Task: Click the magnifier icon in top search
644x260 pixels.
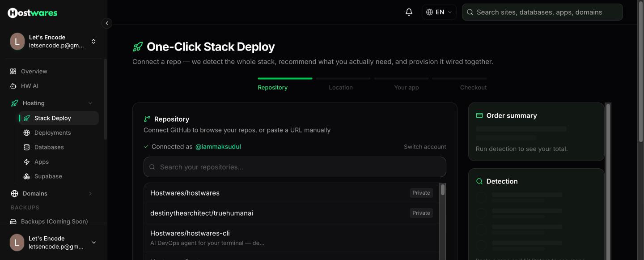Action: (x=470, y=12)
